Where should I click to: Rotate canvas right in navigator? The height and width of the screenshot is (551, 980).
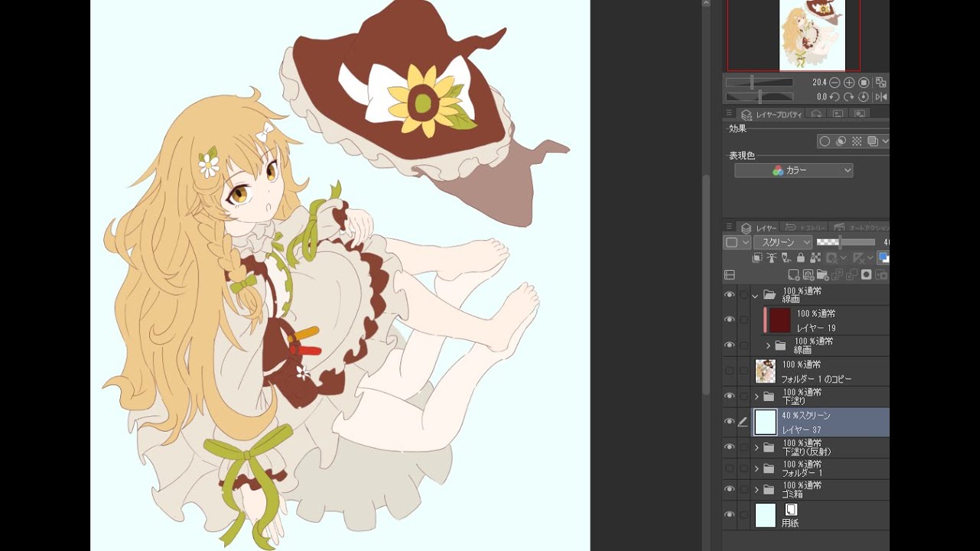coord(849,96)
